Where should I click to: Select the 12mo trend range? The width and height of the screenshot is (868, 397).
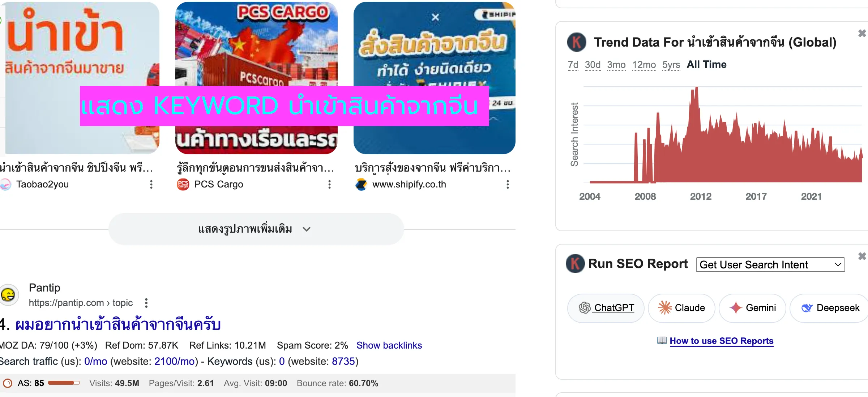coord(644,65)
